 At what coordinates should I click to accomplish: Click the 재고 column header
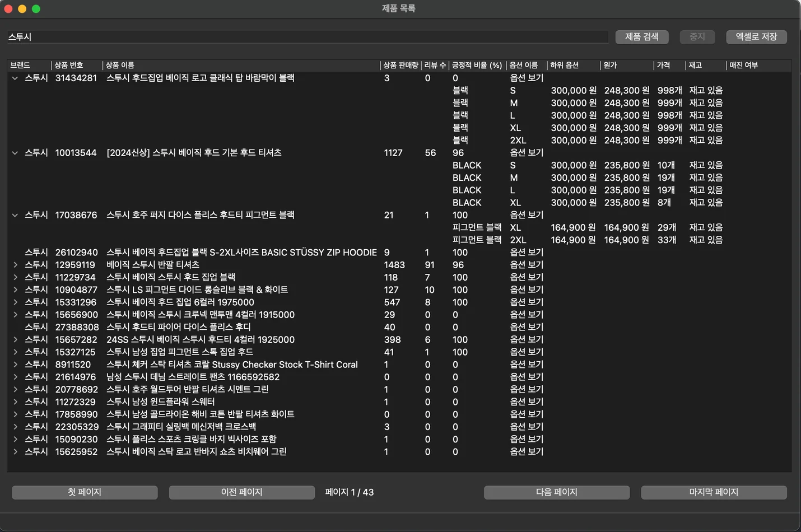[706, 66]
